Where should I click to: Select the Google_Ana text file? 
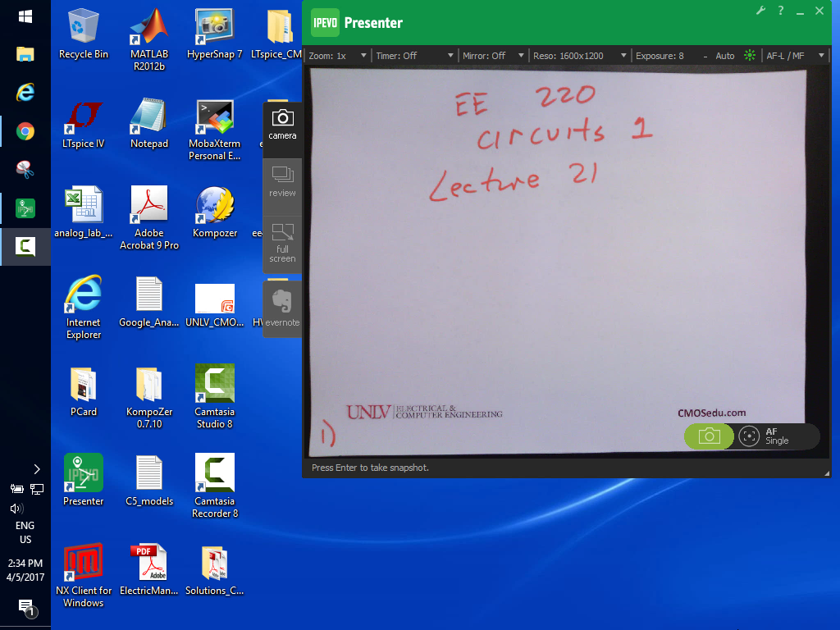point(149,302)
